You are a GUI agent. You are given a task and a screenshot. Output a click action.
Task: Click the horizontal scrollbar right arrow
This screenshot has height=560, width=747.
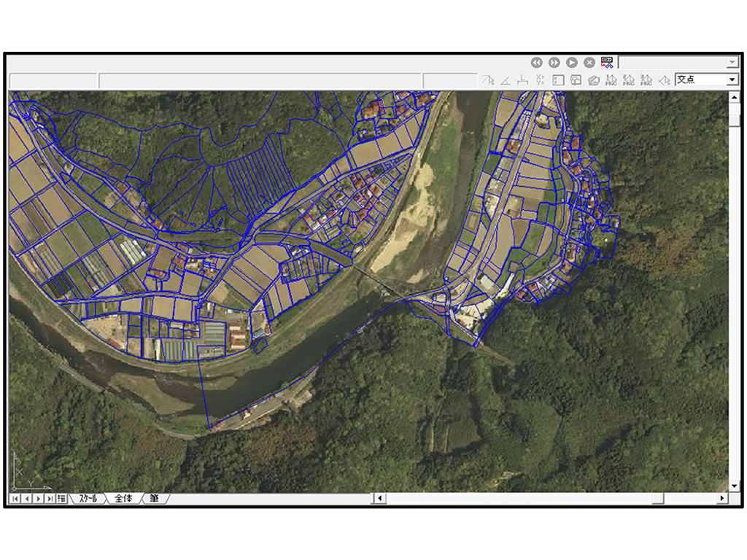[721, 499]
